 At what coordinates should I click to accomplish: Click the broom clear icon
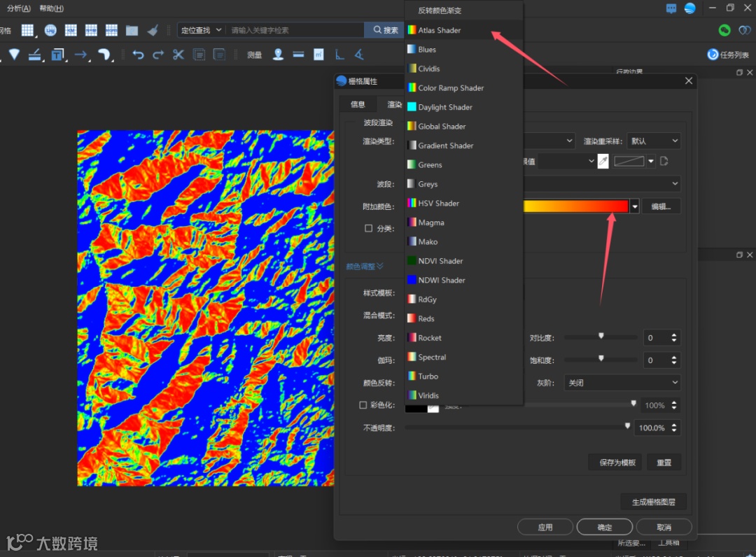click(152, 30)
